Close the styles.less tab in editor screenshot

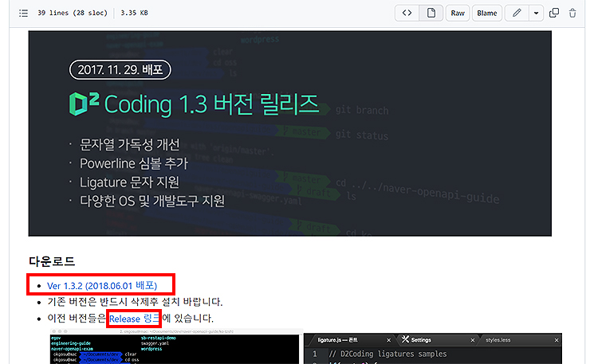[557, 340]
